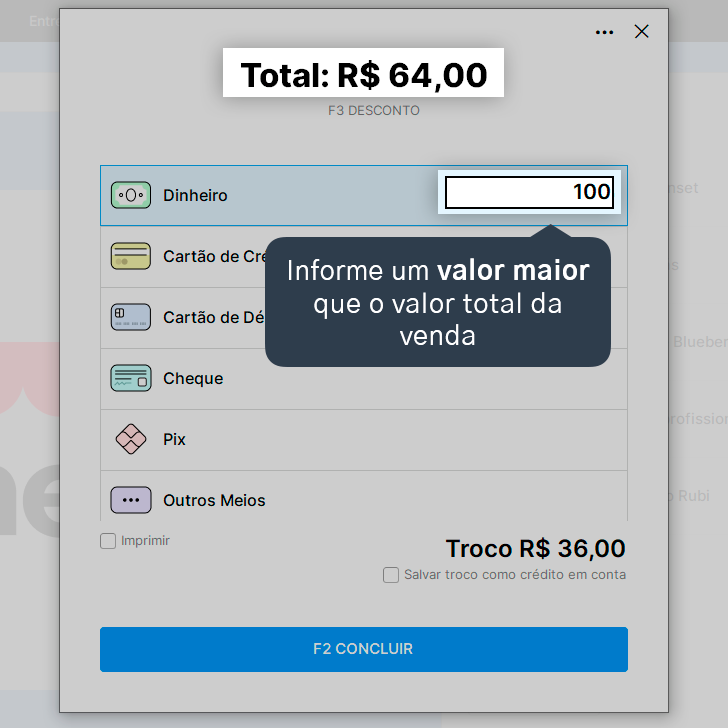The height and width of the screenshot is (728, 728).
Task: Click F2 CONCLUIR to finish sale
Action: (364, 649)
